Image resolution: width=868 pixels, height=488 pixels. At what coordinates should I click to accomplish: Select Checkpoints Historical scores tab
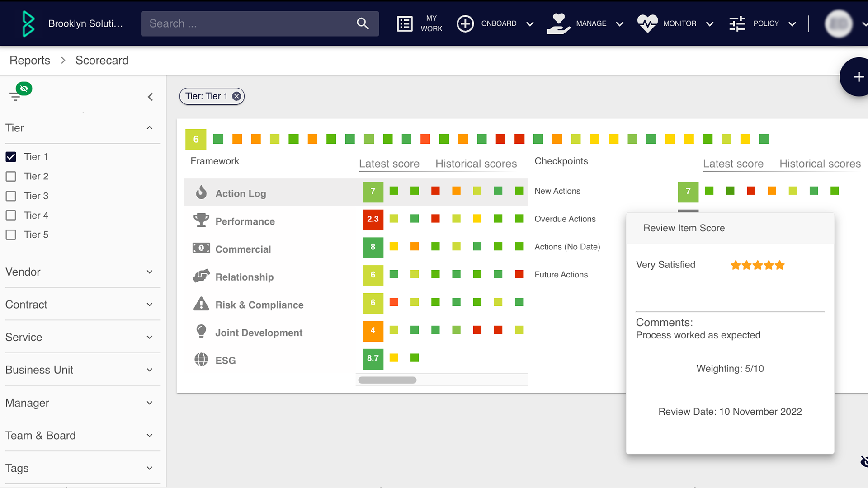[x=820, y=164]
